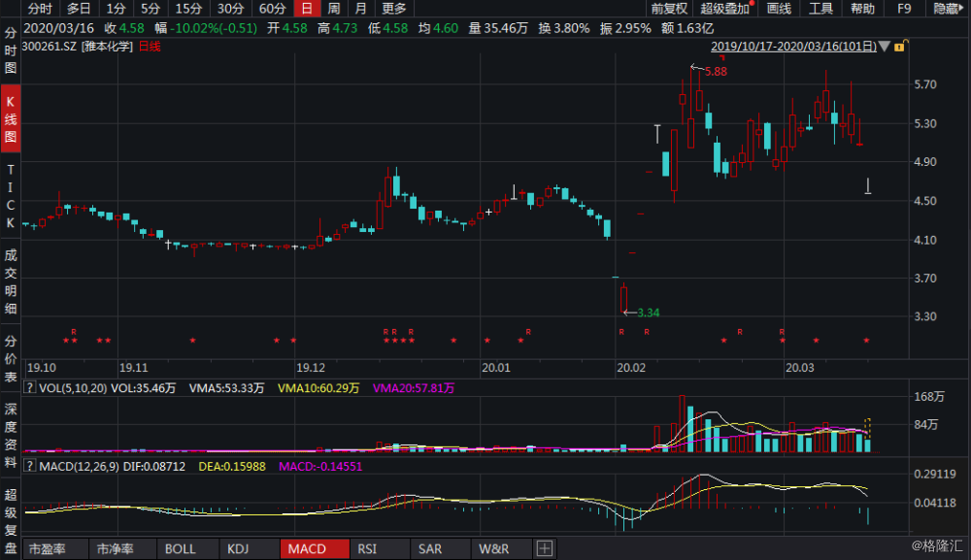
Task: Click the 5.88 high price label
Action: [716, 72]
